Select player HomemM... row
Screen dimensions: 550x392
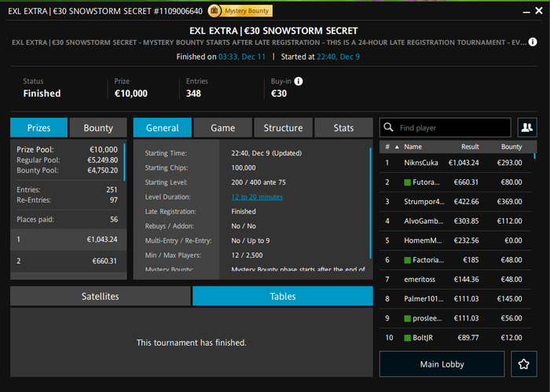coord(455,240)
